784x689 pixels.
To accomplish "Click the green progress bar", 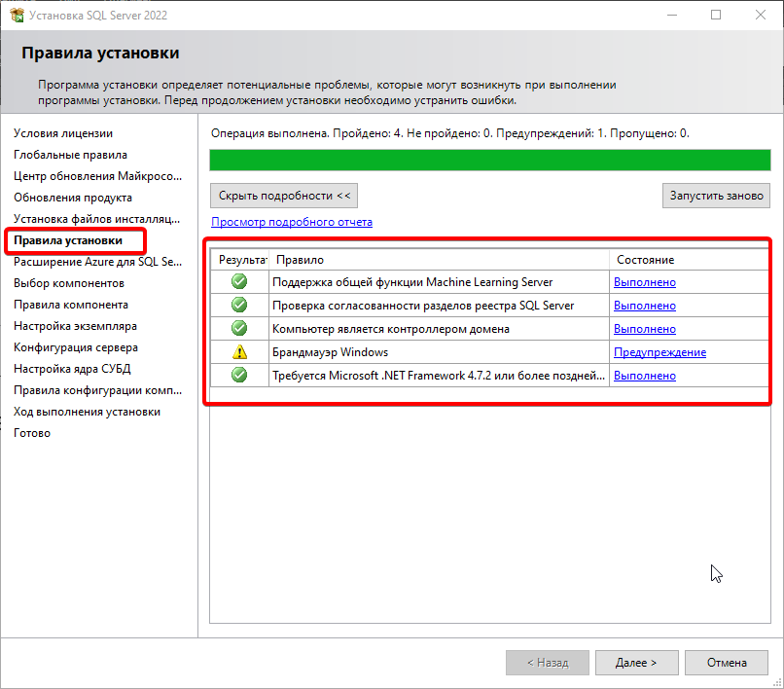I will [490, 161].
